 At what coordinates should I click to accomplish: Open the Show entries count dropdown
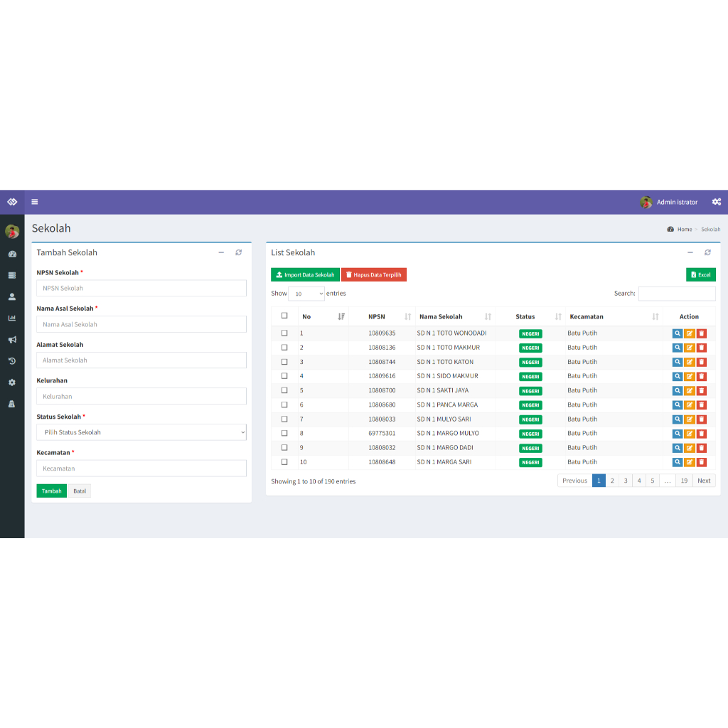tap(306, 294)
